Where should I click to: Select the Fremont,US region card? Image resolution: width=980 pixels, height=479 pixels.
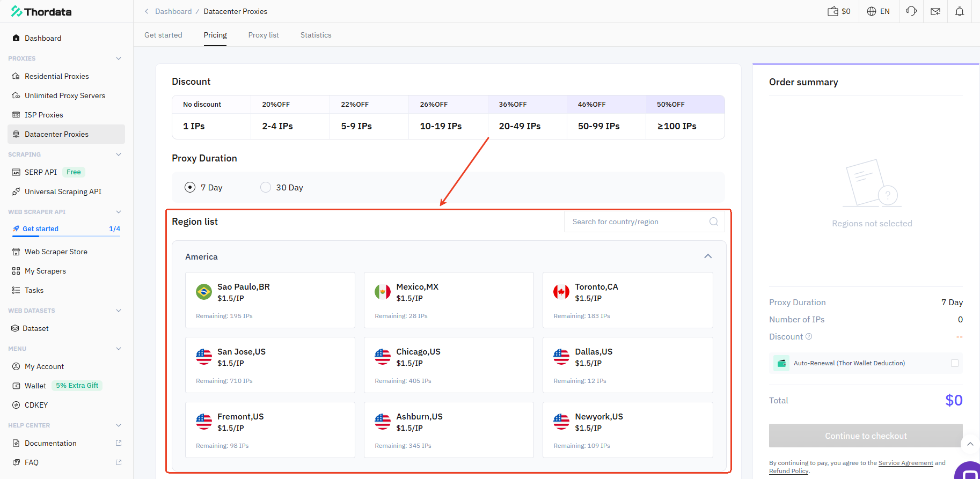270,430
